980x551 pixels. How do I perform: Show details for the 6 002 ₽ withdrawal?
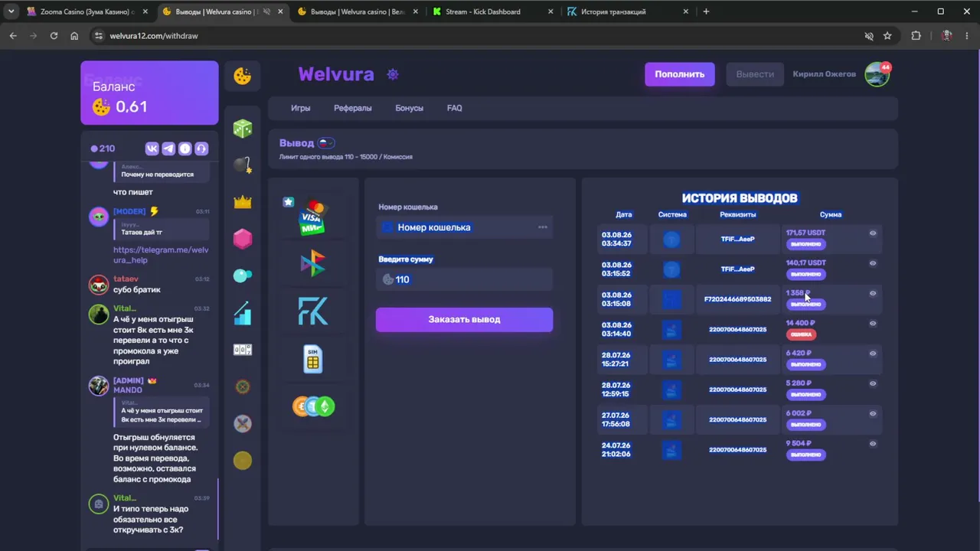pos(873,413)
